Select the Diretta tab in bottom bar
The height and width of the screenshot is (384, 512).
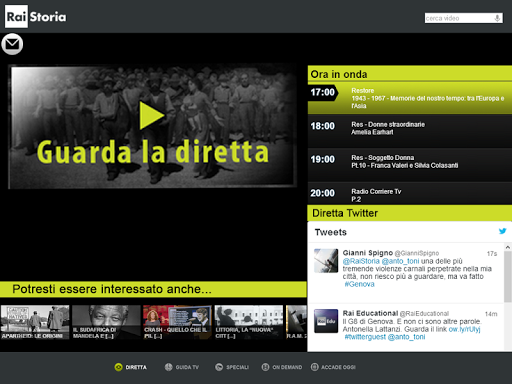(131, 367)
